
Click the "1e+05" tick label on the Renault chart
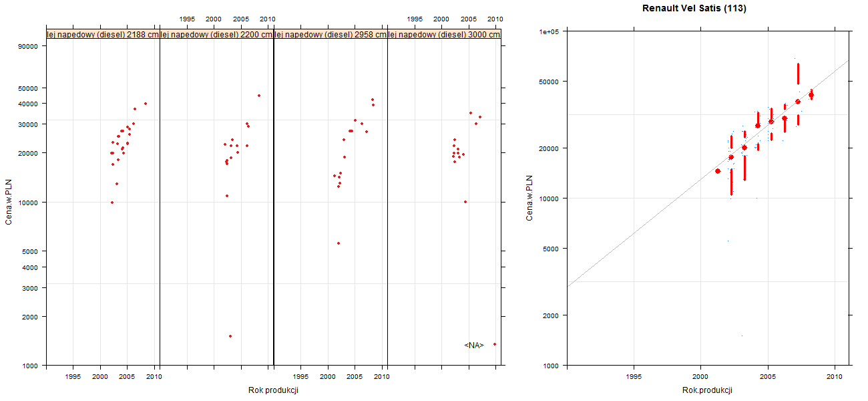[550, 31]
